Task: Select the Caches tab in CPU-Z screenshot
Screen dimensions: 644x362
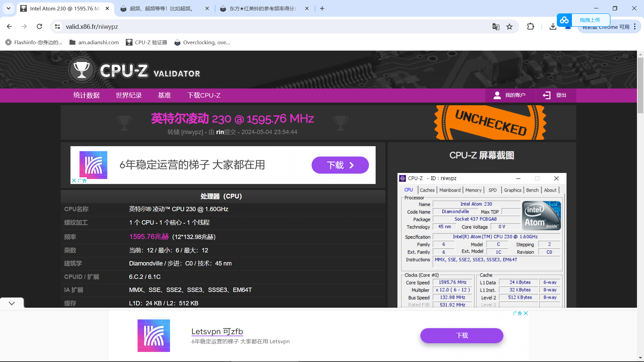Action: point(427,190)
